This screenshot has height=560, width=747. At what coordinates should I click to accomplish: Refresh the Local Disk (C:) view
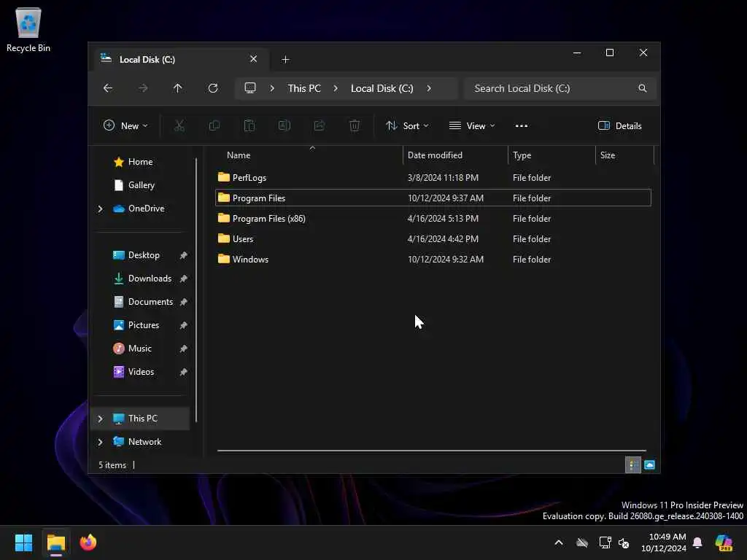tap(213, 88)
